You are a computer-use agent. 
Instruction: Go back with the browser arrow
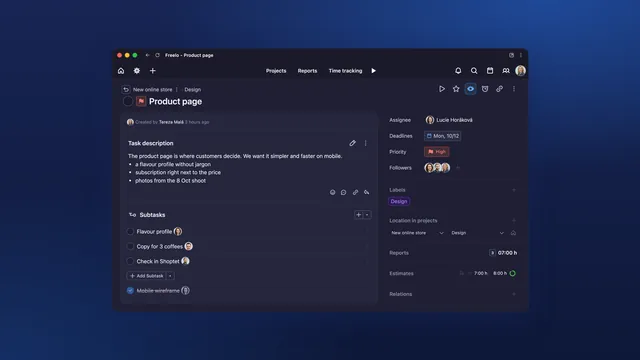click(x=147, y=55)
